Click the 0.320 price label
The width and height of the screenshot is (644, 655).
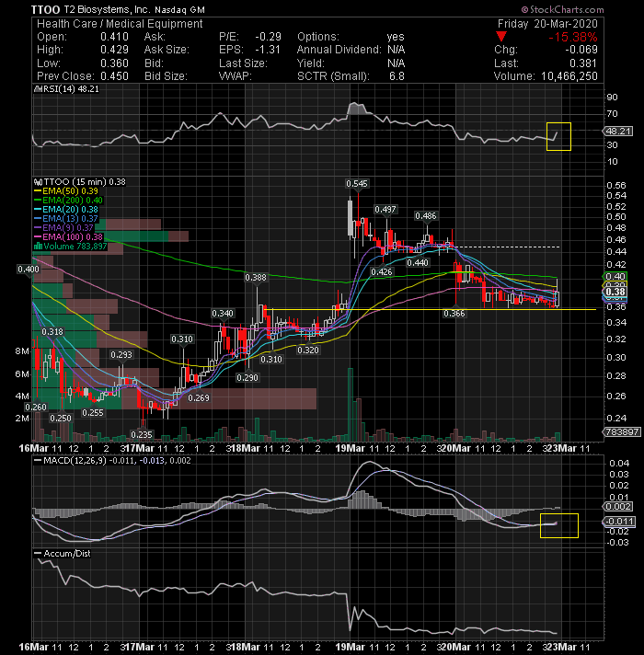(308, 350)
